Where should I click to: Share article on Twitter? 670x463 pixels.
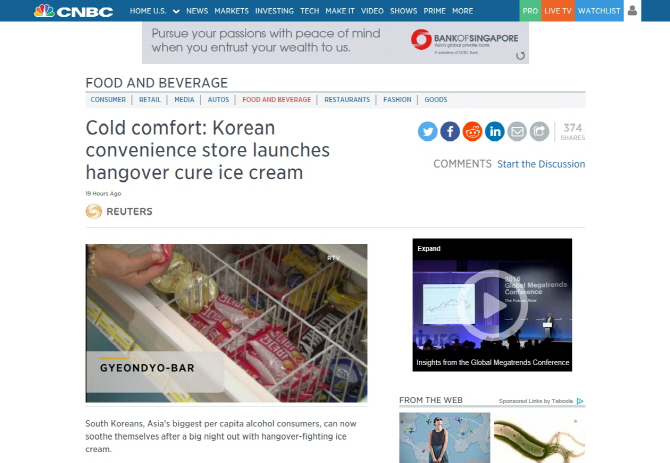[427, 131]
